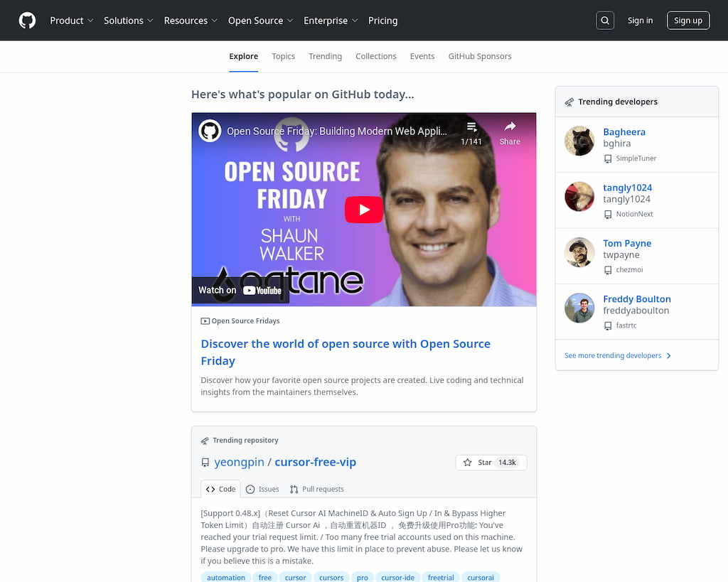Play the Open Source Friday video

tap(364, 210)
